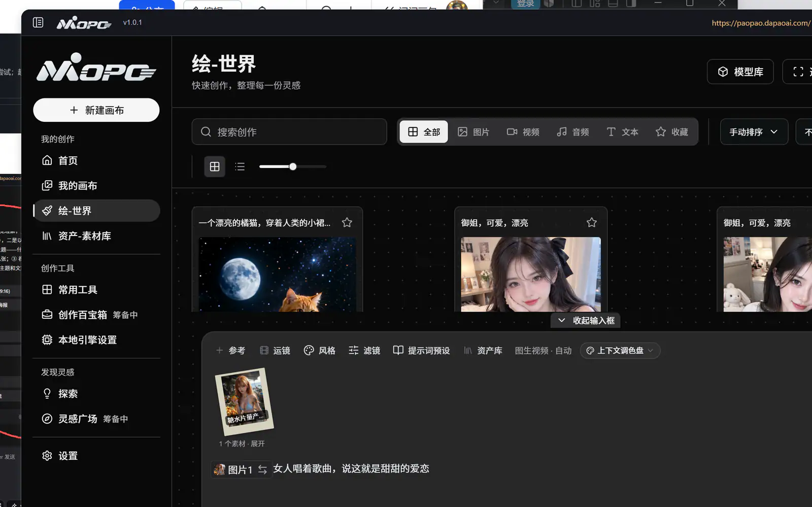Viewport: 812px width, 507px height.
Task: Open the 滤镜 filter option
Action: [364, 351]
